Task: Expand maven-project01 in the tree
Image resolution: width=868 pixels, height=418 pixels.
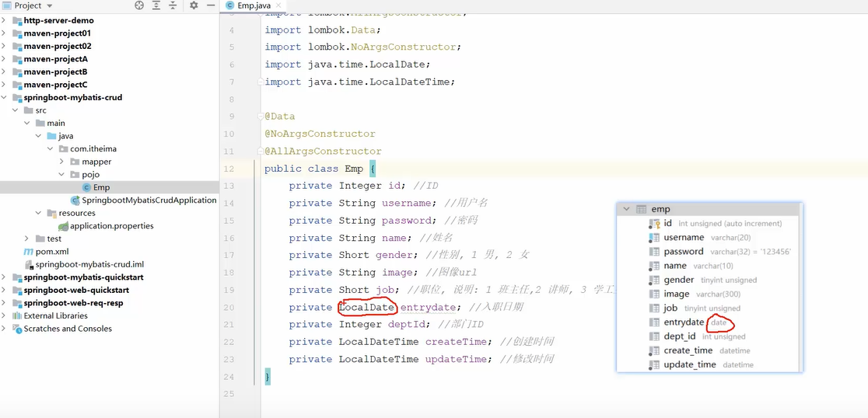Action: pyautogui.click(x=5, y=33)
